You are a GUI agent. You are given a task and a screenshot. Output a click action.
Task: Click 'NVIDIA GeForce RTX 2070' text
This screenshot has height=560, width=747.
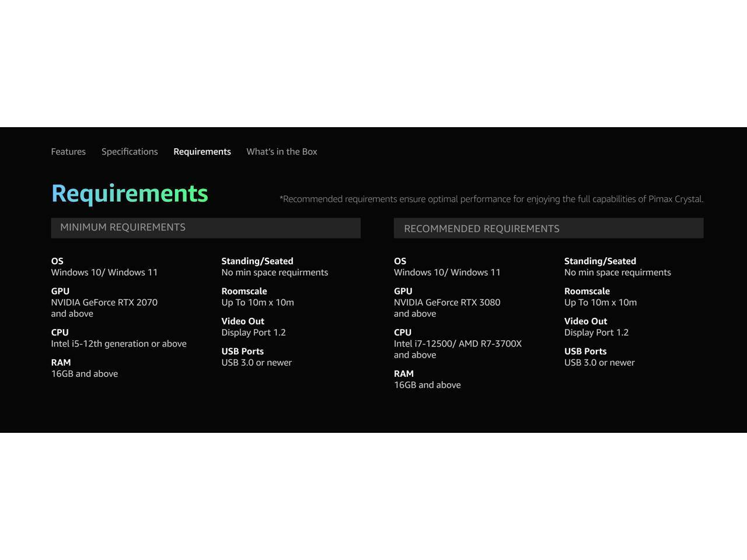point(104,302)
